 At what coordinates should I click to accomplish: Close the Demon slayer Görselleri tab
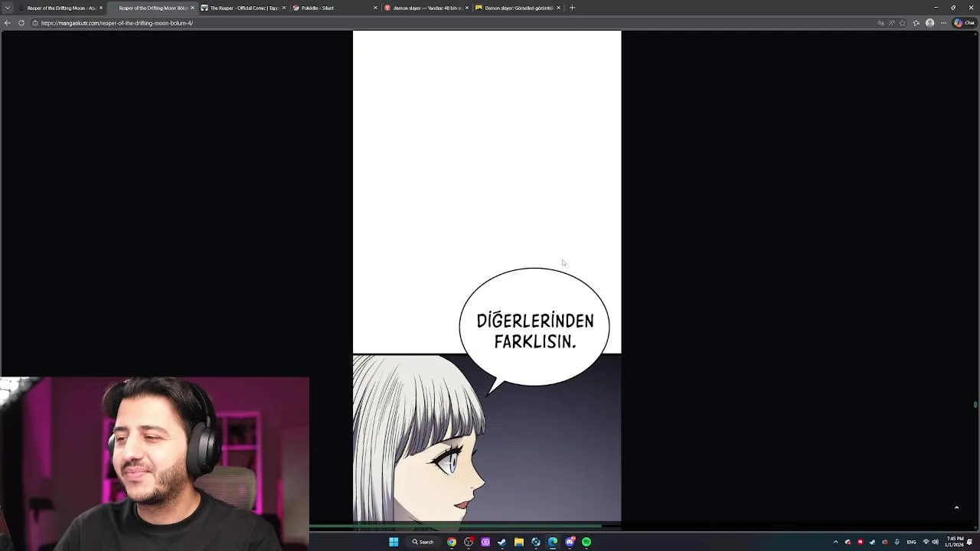pos(558,8)
